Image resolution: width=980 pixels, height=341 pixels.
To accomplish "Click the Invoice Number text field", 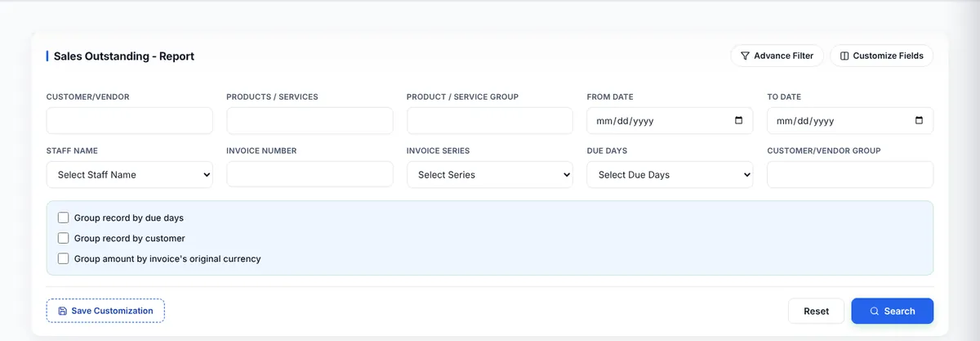I will click(x=310, y=174).
